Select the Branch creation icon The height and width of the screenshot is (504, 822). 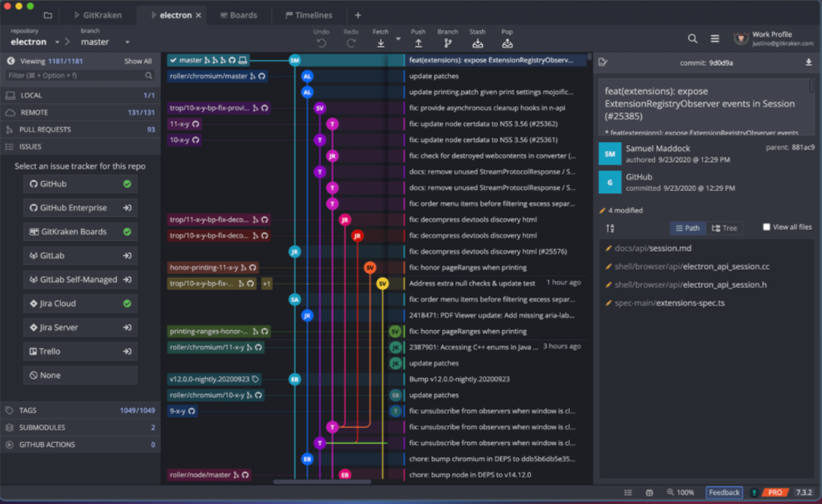coord(447,43)
